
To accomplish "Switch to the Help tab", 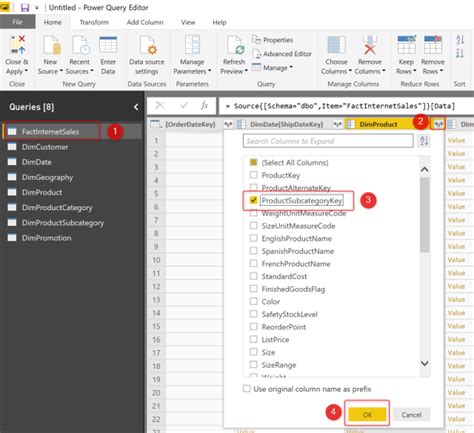I will coord(219,22).
